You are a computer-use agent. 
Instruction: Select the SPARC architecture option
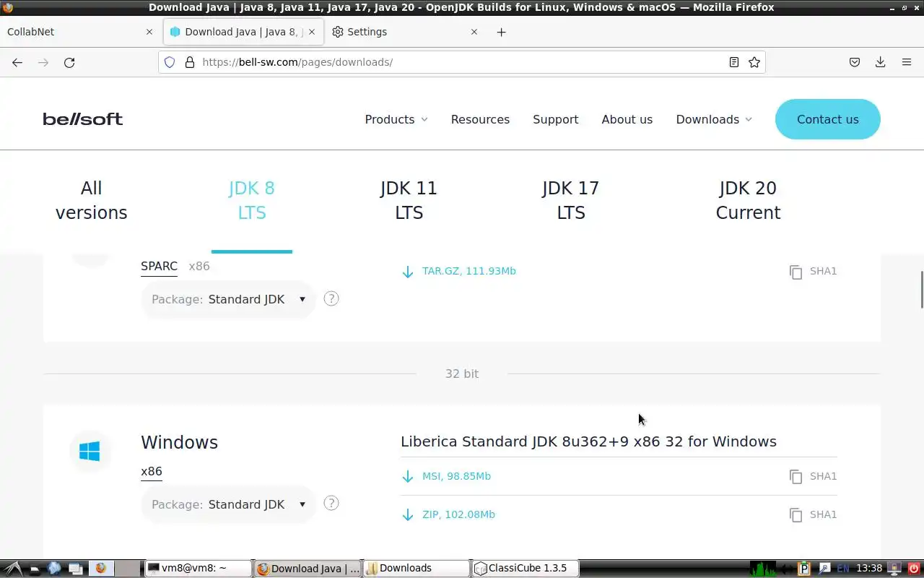(x=159, y=266)
